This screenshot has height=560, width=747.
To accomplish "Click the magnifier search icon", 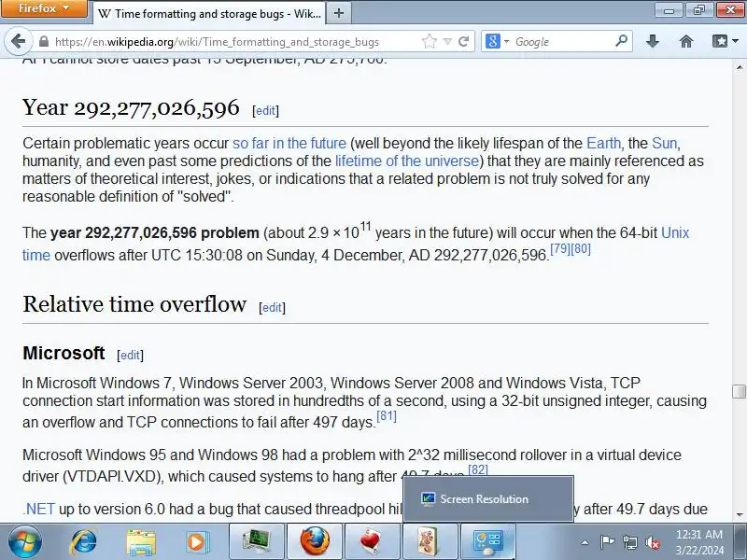I will 621,41.
